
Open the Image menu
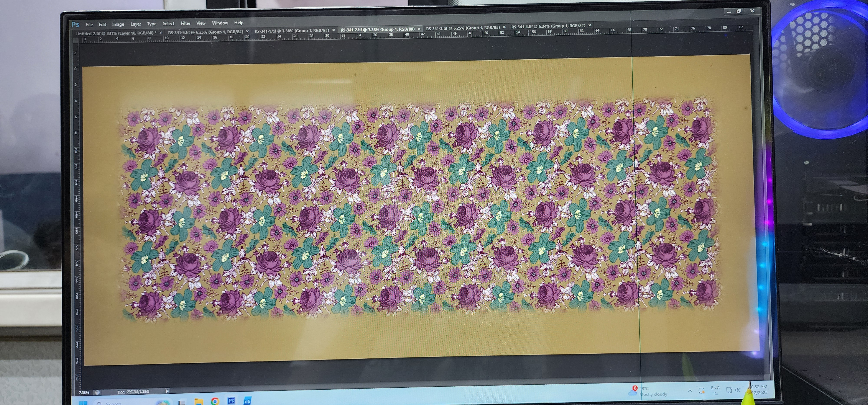[x=118, y=24]
